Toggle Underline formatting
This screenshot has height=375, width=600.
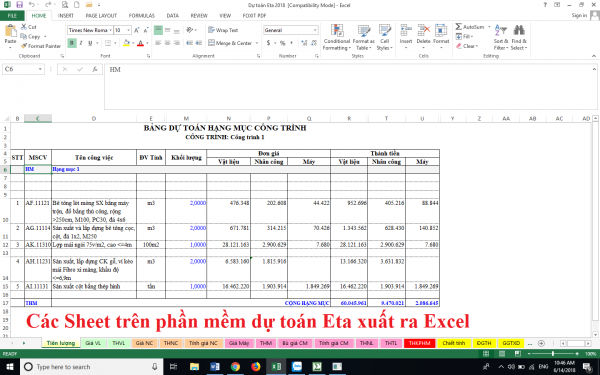(x=90, y=43)
